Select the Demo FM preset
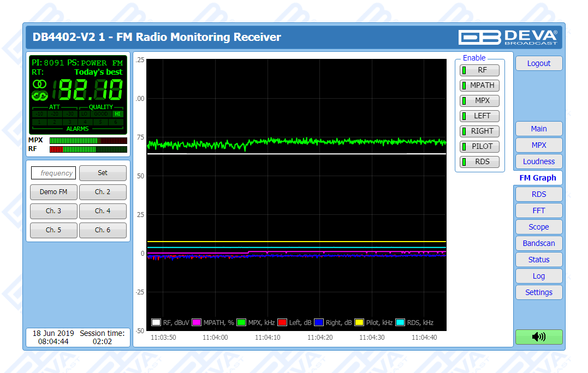588x373 pixels. (x=54, y=192)
